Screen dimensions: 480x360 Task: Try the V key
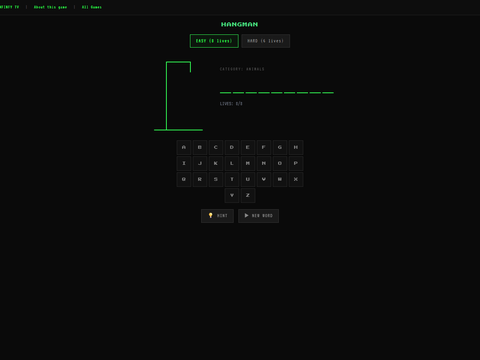[x=264, y=179]
